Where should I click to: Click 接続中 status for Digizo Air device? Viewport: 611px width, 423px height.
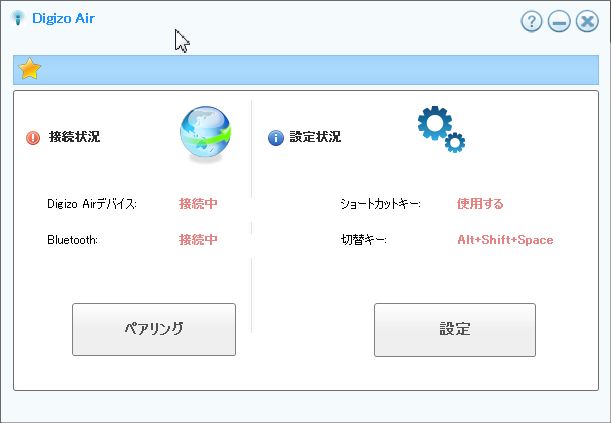198,204
